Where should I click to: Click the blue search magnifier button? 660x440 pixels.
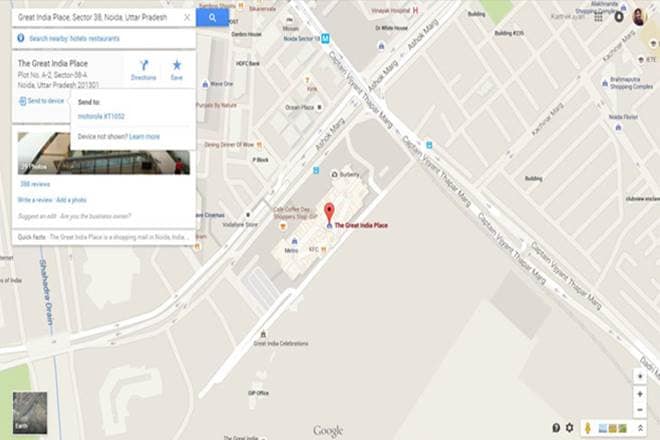213,18
